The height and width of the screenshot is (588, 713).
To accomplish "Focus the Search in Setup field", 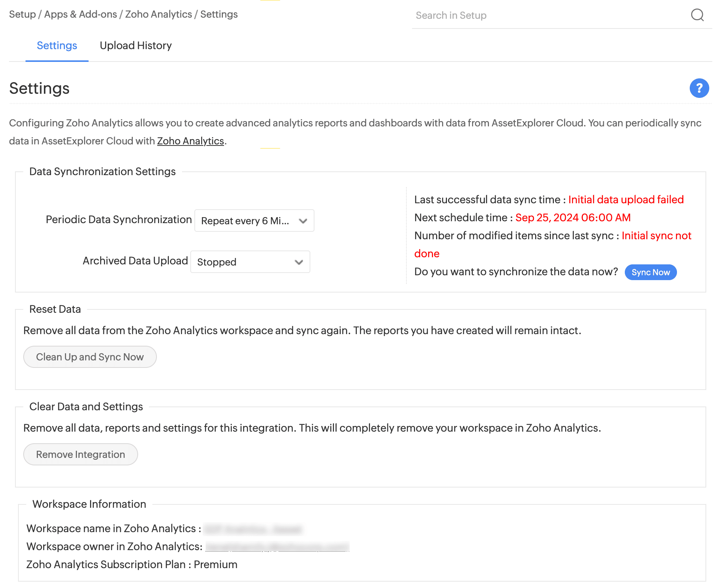I will click(548, 15).
